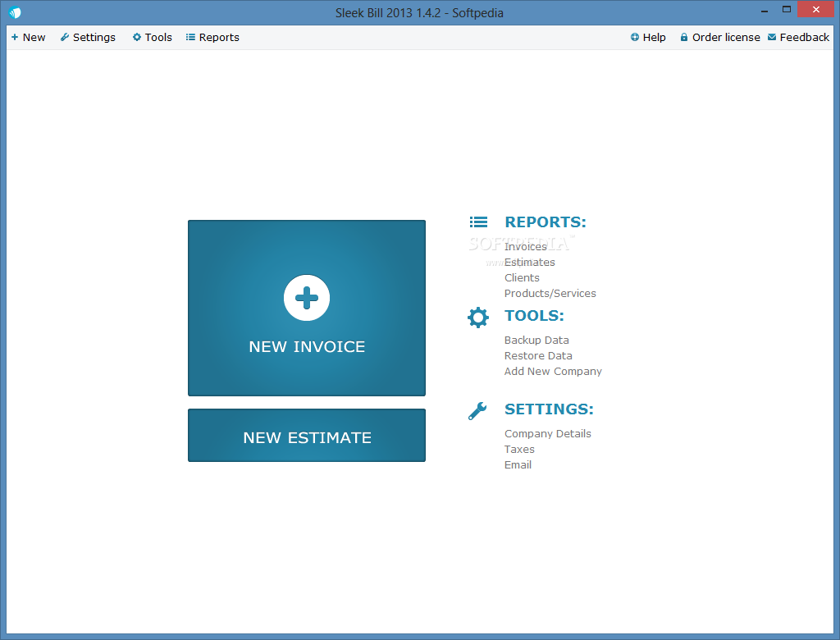Viewport: 840px width, 640px height.
Task: Open the Clients report link
Action: pos(522,277)
